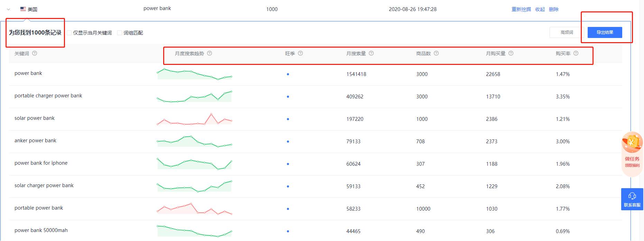Click the power bank trend sparkline chart
Image resolution: width=644 pixels, height=241 pixels.
[x=194, y=74]
